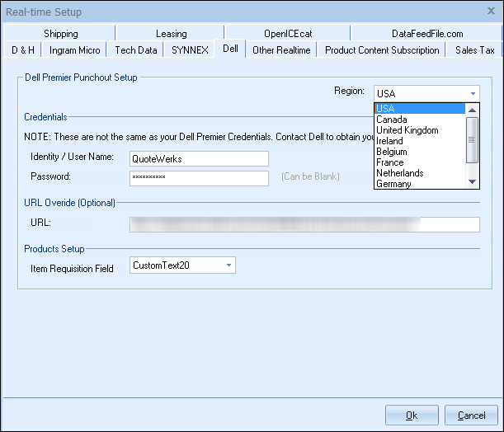The width and height of the screenshot is (504, 432).
Task: Pick United Kingdom in region list
Action: point(420,130)
